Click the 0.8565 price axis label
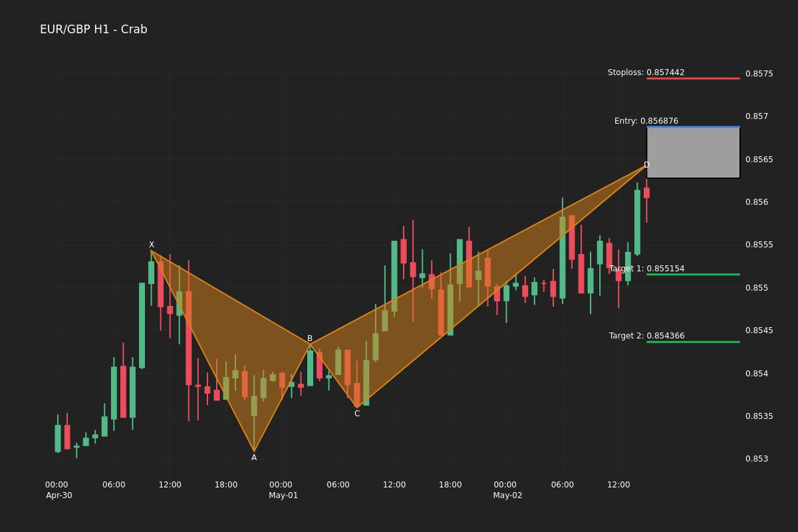The height and width of the screenshot is (532, 798). click(x=759, y=159)
